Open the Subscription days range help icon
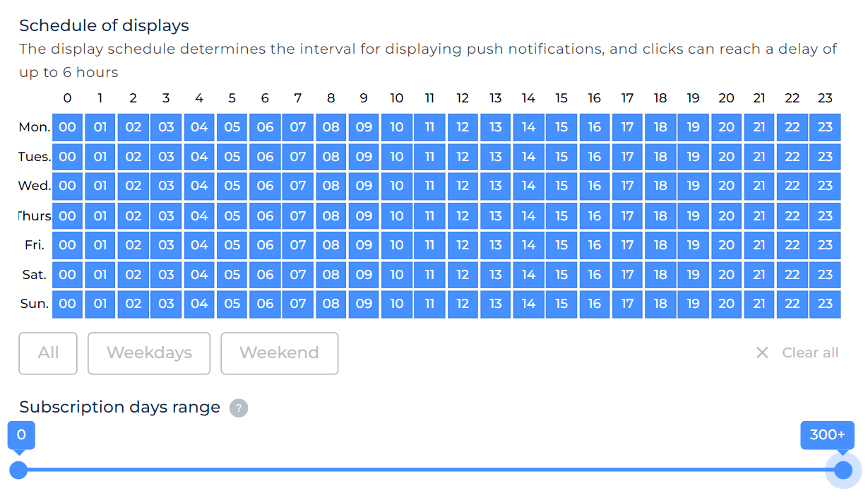 [x=239, y=408]
